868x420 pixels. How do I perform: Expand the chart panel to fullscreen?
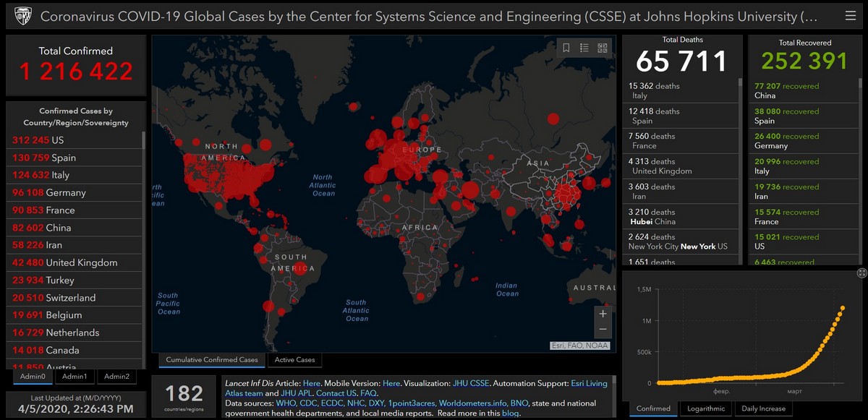861,273
